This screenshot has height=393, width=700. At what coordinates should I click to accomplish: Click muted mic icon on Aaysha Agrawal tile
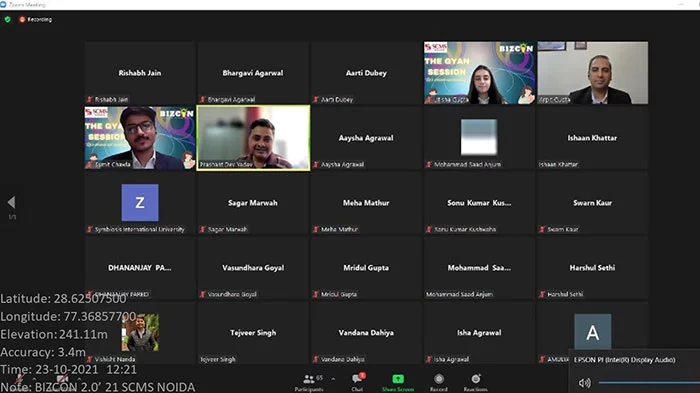(x=316, y=164)
